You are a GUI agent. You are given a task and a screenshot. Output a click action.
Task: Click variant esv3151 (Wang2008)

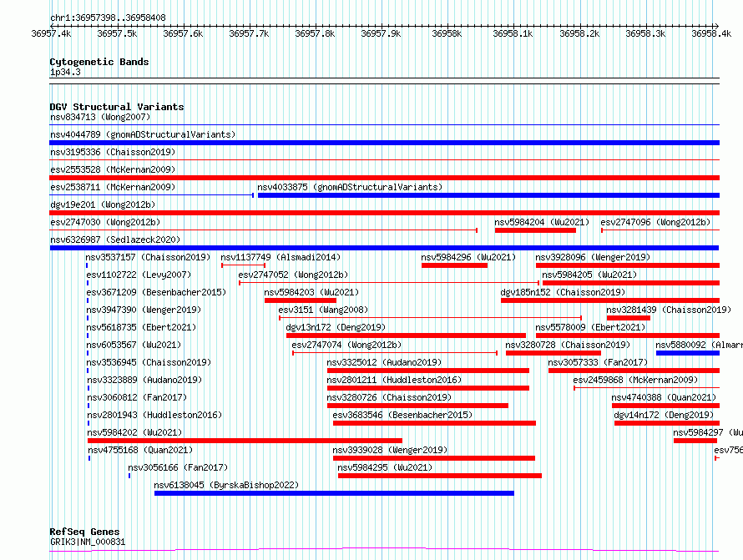(x=323, y=310)
